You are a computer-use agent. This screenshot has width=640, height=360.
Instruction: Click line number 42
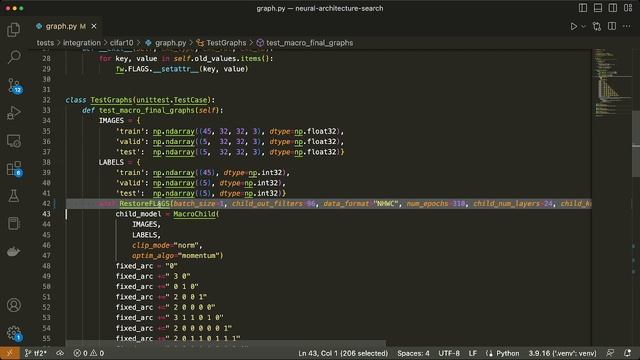click(x=47, y=204)
